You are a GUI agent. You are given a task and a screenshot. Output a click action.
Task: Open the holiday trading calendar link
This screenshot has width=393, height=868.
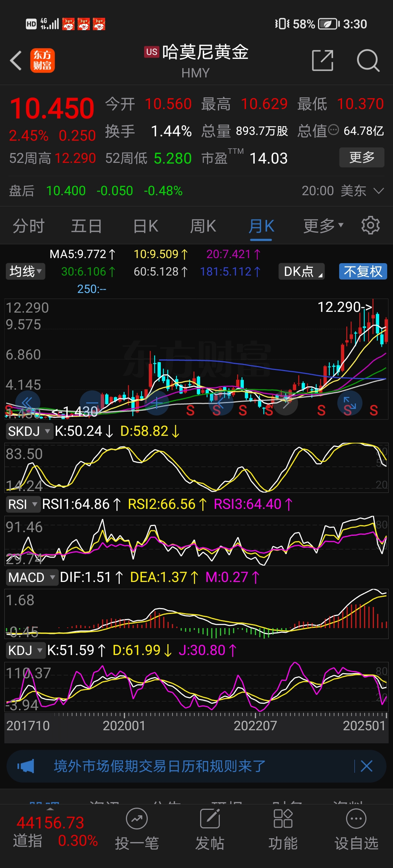click(x=160, y=766)
